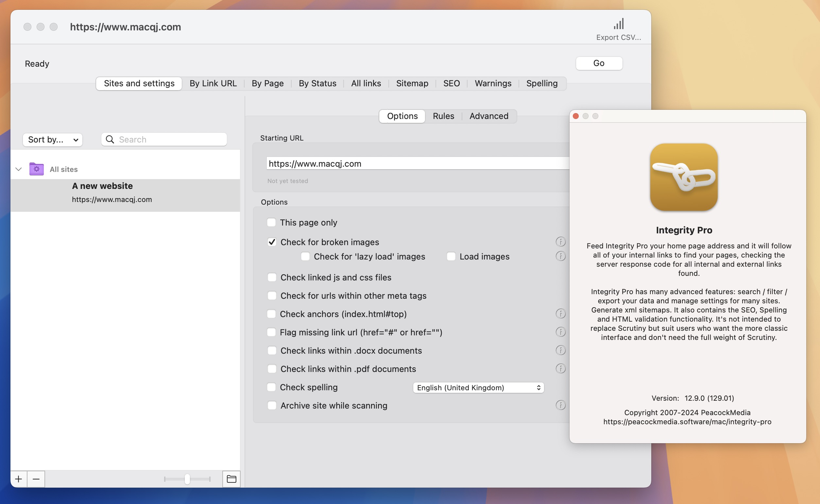Viewport: 820px width, 504px height.
Task: Focus the sites Search field
Action: 164,139
